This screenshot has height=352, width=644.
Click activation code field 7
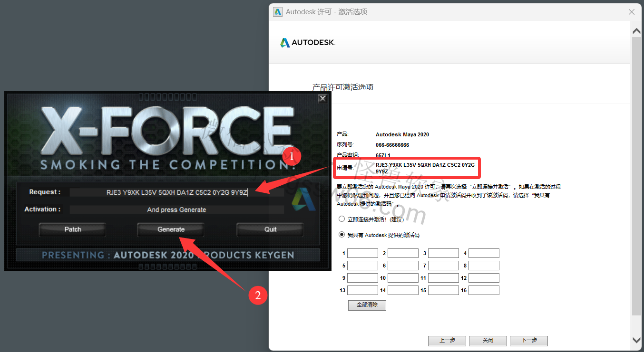pos(443,266)
